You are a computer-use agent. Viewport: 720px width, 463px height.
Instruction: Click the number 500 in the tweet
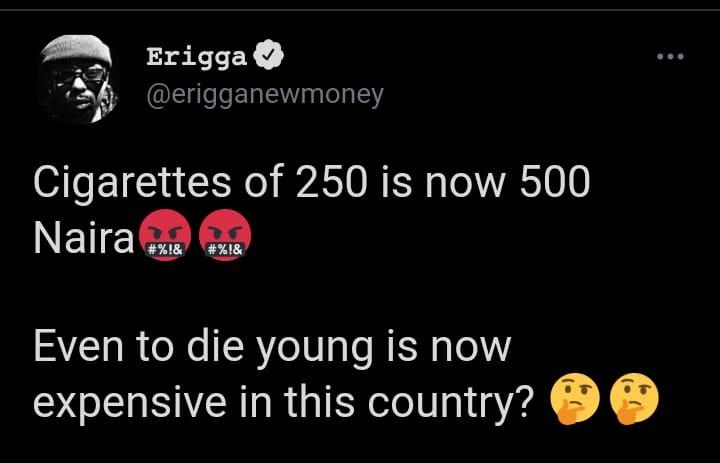pos(555,182)
